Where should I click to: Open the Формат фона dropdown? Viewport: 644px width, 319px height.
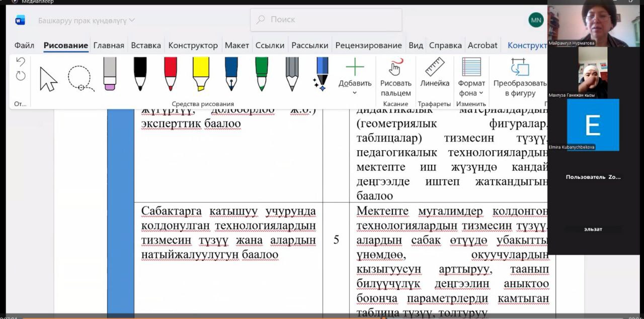point(471,88)
